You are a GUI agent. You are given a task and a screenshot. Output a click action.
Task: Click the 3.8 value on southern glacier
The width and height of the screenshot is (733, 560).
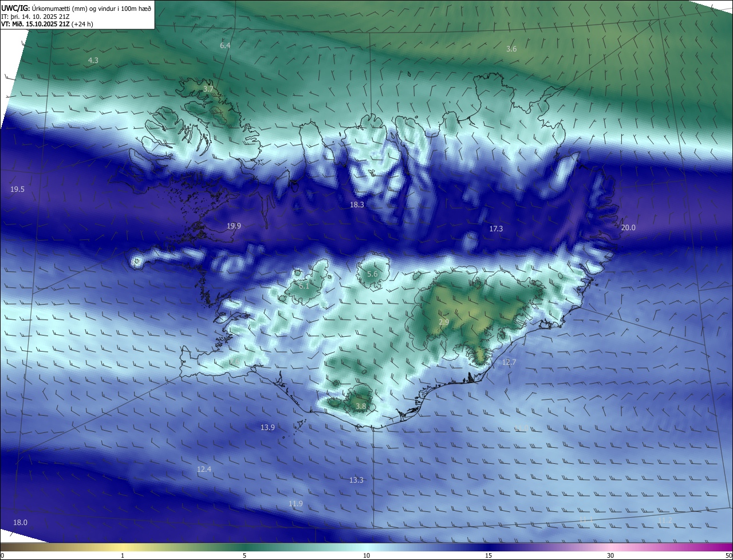point(361,407)
